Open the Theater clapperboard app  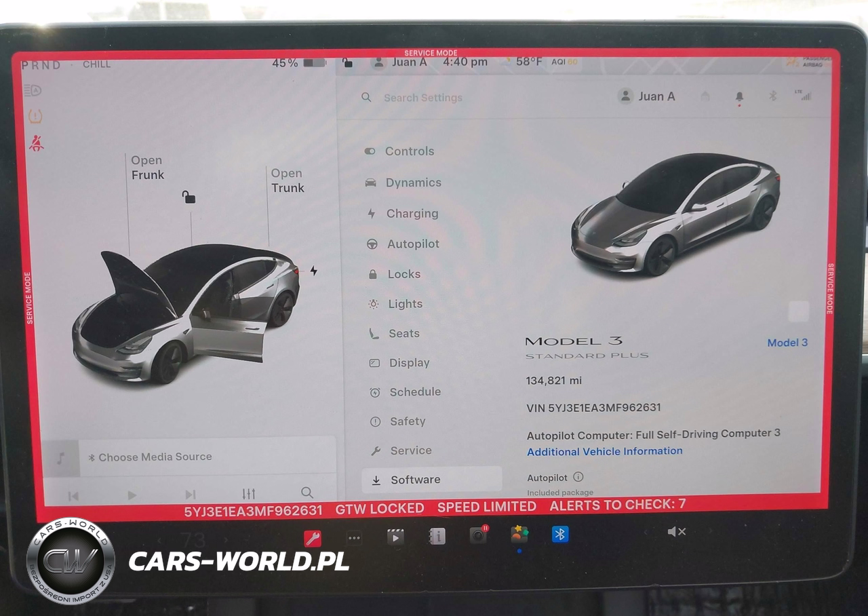(395, 537)
